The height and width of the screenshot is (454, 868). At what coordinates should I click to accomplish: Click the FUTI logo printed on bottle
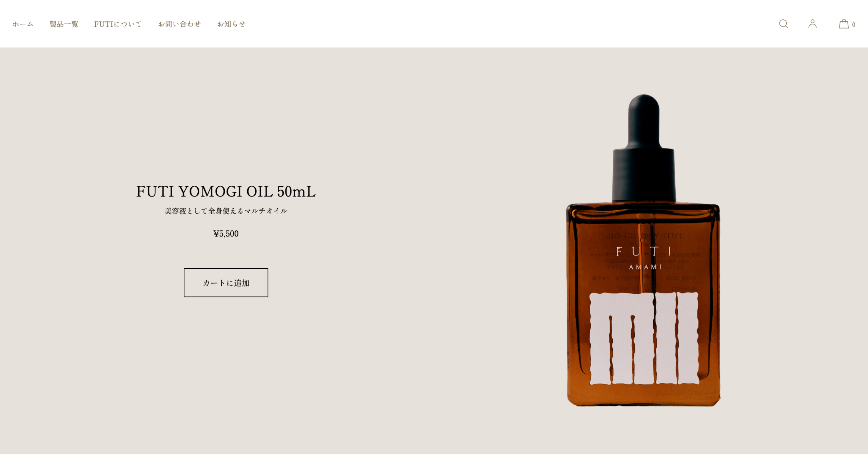tap(644, 251)
